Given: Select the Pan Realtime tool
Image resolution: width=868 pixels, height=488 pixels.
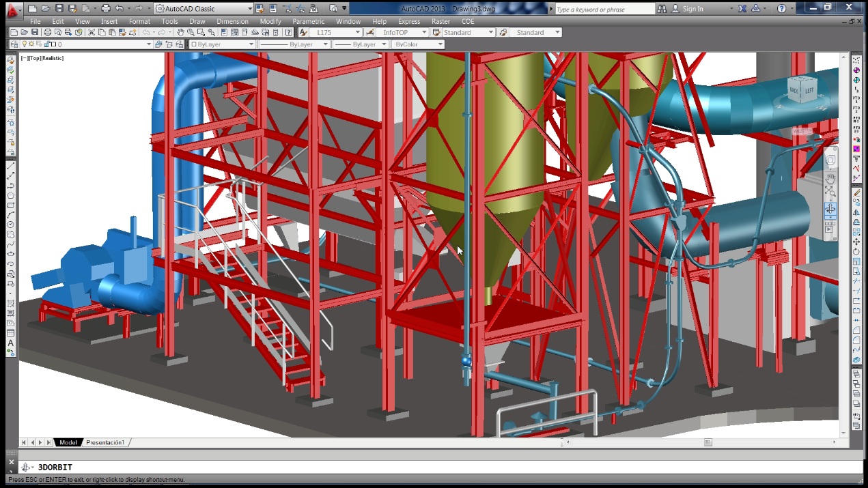Looking at the screenshot, I should point(180,32).
